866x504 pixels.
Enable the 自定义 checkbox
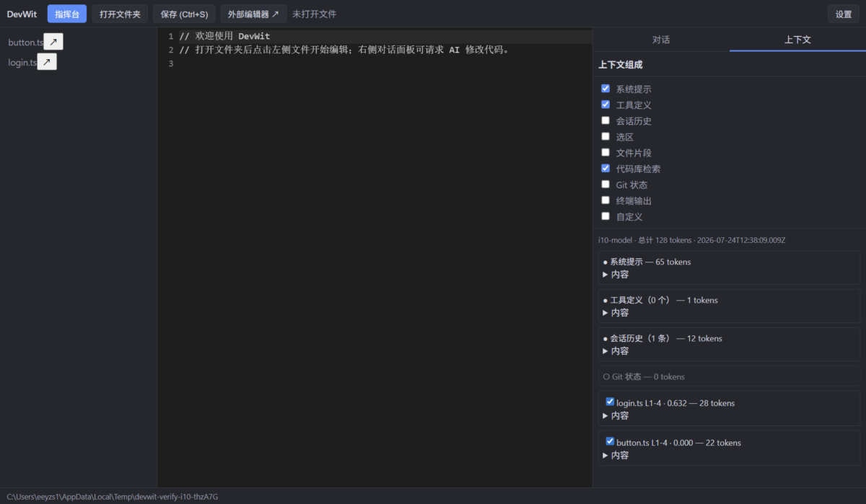point(605,216)
